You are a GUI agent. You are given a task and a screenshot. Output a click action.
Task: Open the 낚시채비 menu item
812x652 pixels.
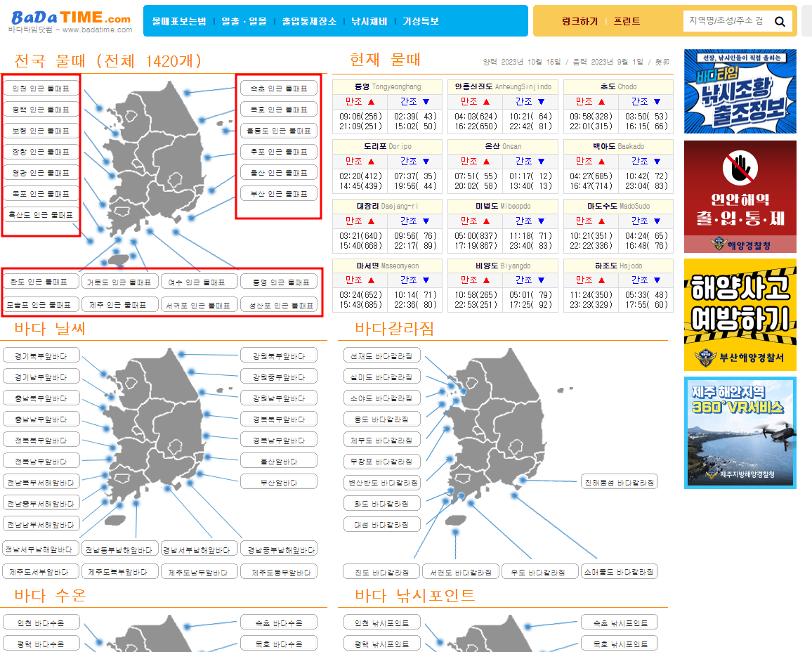[369, 21]
